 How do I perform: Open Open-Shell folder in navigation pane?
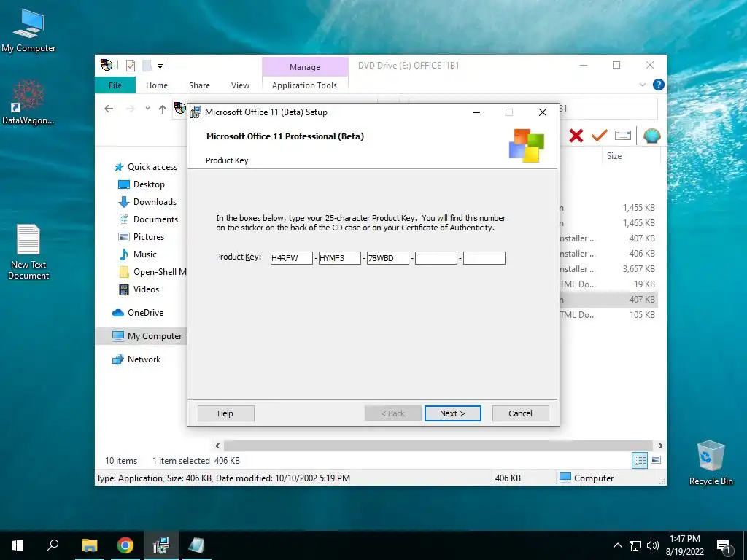coord(152,272)
